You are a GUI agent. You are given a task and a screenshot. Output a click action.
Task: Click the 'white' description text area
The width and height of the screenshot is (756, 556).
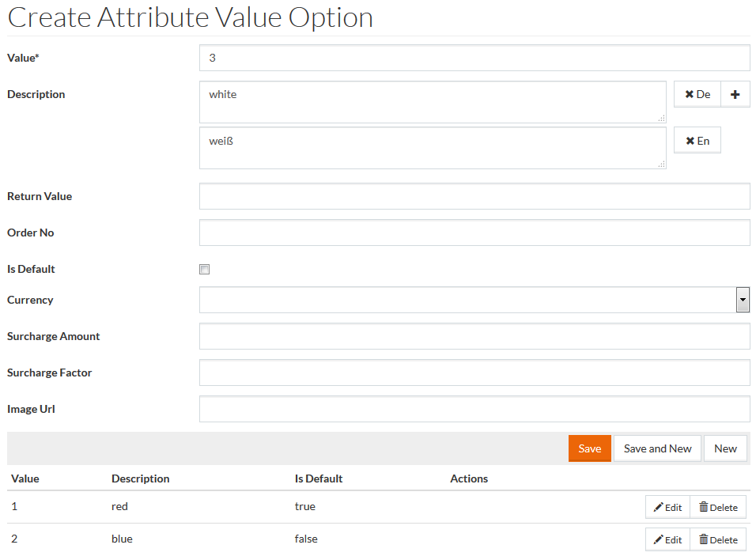pyautogui.click(x=432, y=102)
